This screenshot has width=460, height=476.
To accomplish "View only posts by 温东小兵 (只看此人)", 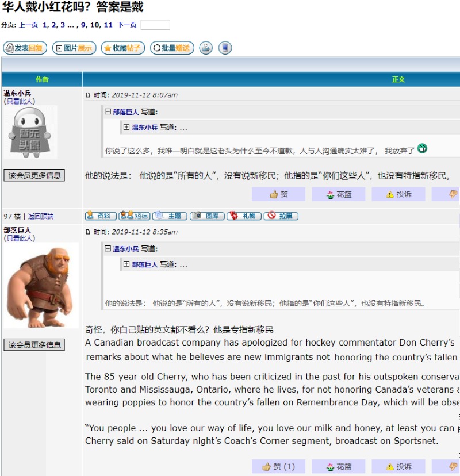I will click(x=20, y=101).
